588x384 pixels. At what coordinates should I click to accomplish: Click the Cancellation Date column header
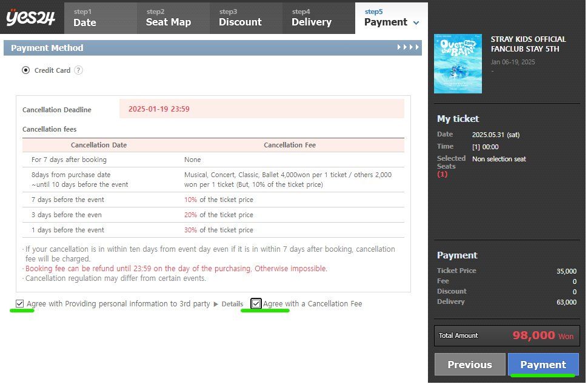click(x=99, y=145)
